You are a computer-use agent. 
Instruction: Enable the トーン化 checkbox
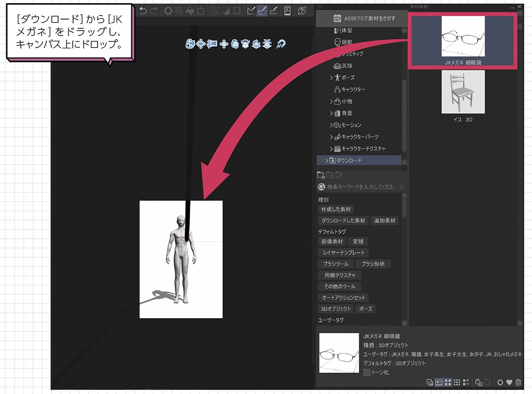367,373
